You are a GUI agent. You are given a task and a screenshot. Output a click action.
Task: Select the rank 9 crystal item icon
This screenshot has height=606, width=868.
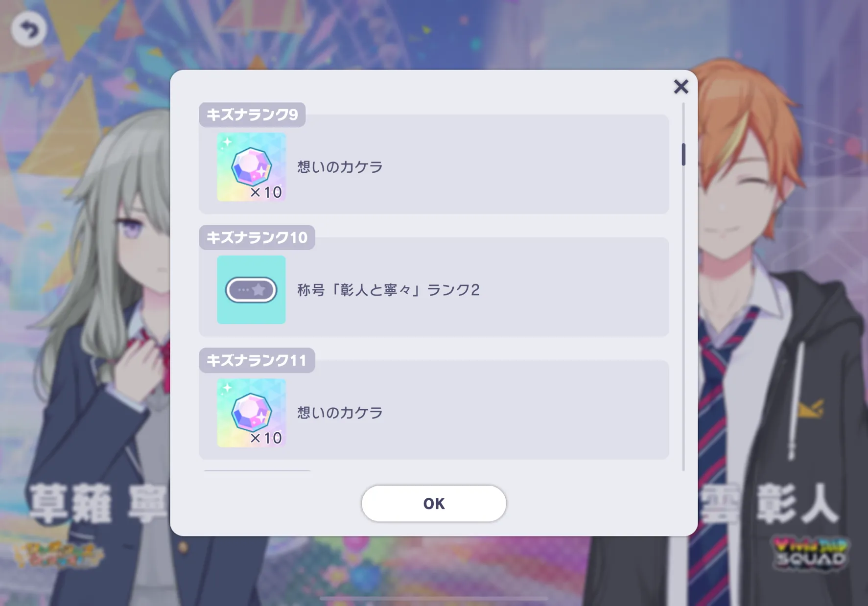pyautogui.click(x=251, y=167)
